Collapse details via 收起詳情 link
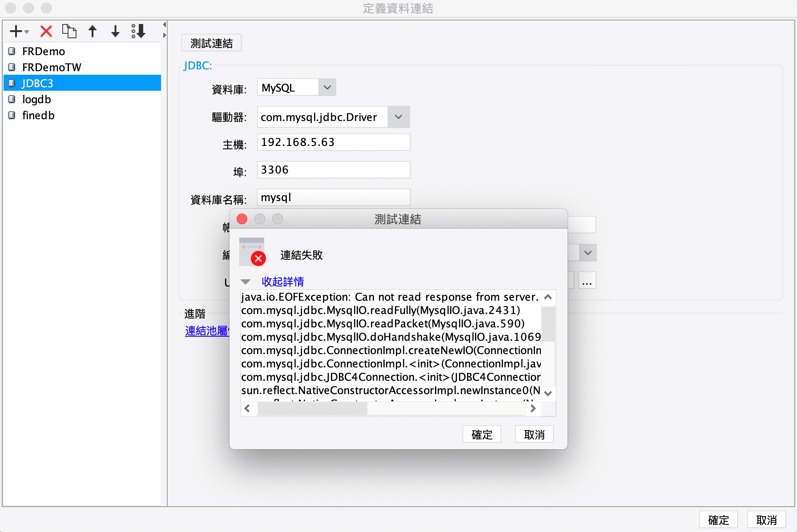This screenshot has height=532, width=797. pyautogui.click(x=283, y=282)
